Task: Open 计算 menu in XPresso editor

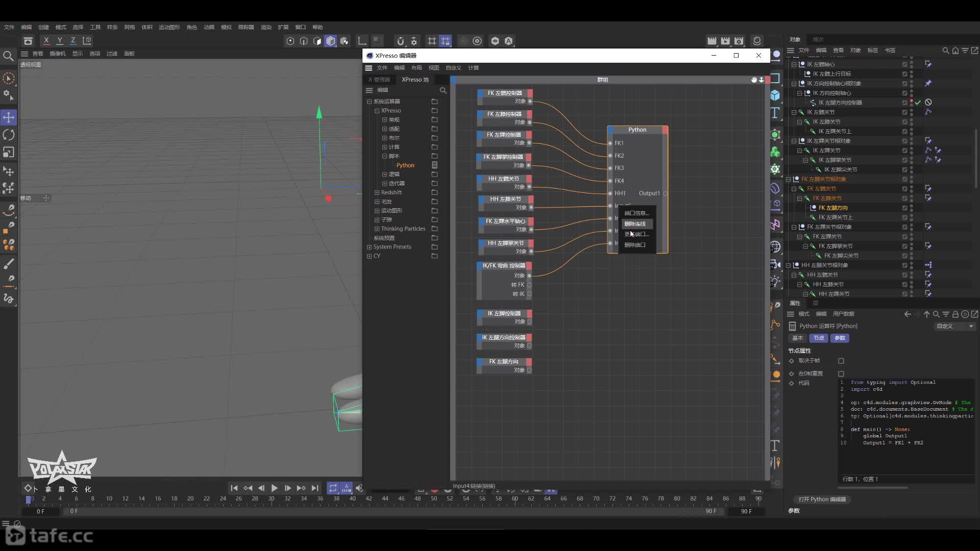Action: click(x=474, y=68)
